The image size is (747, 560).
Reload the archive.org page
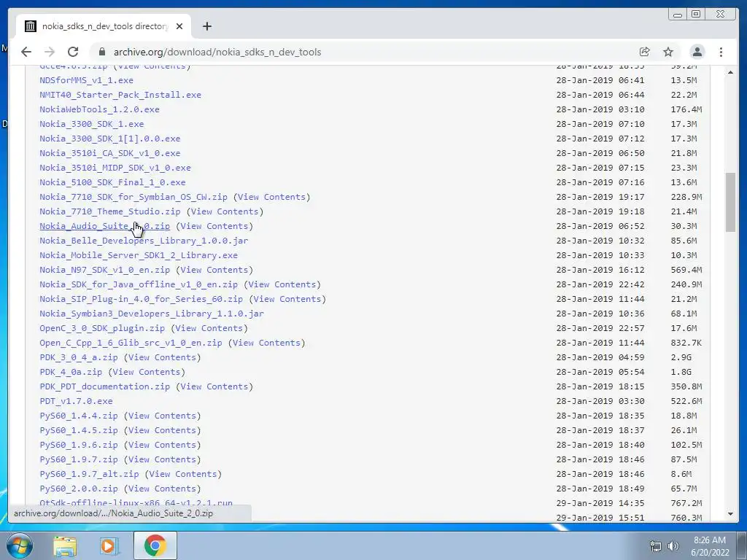pyautogui.click(x=73, y=52)
